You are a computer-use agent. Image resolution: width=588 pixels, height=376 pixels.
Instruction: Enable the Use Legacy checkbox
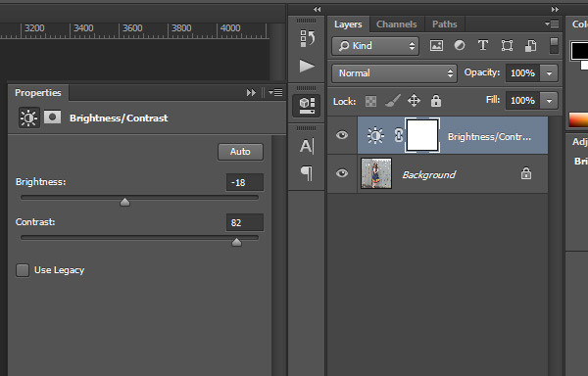tap(23, 270)
